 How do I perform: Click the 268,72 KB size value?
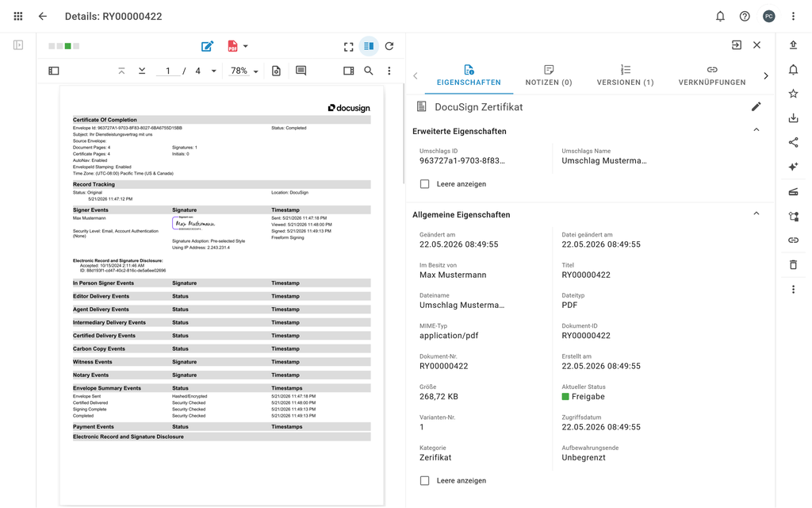coord(439,397)
